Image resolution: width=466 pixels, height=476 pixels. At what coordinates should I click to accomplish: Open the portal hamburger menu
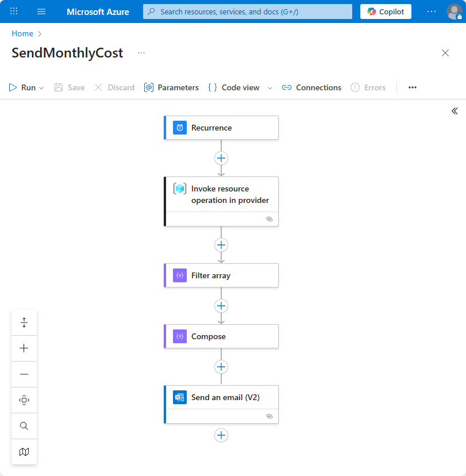pyautogui.click(x=41, y=11)
